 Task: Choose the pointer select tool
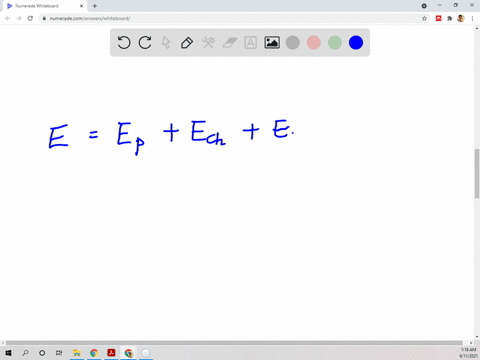coord(166,43)
